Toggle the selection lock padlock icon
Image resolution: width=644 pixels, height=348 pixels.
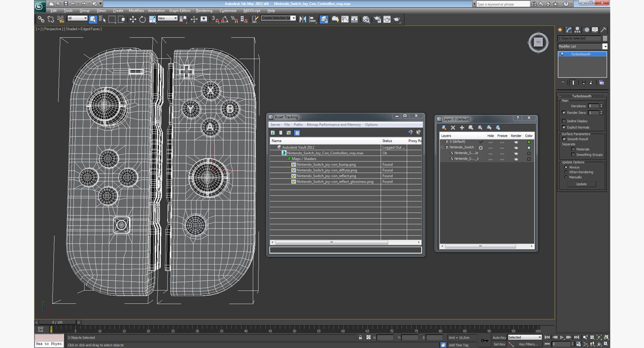tap(360, 338)
